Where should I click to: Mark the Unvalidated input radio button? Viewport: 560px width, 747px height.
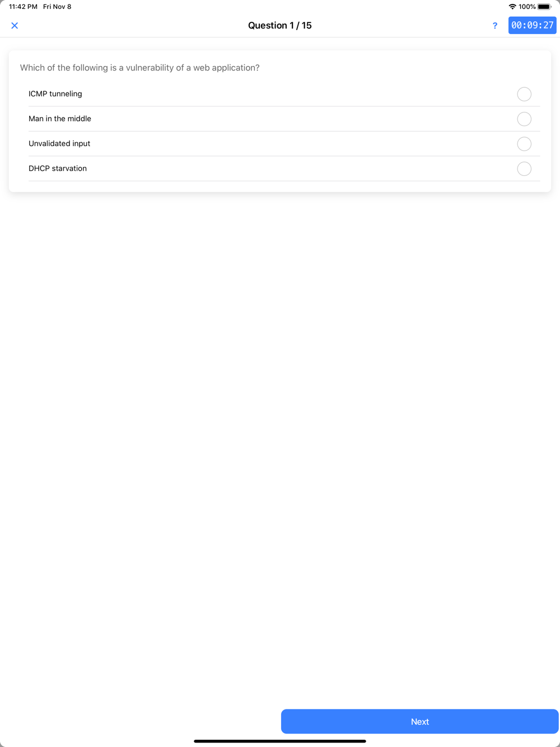(x=524, y=144)
